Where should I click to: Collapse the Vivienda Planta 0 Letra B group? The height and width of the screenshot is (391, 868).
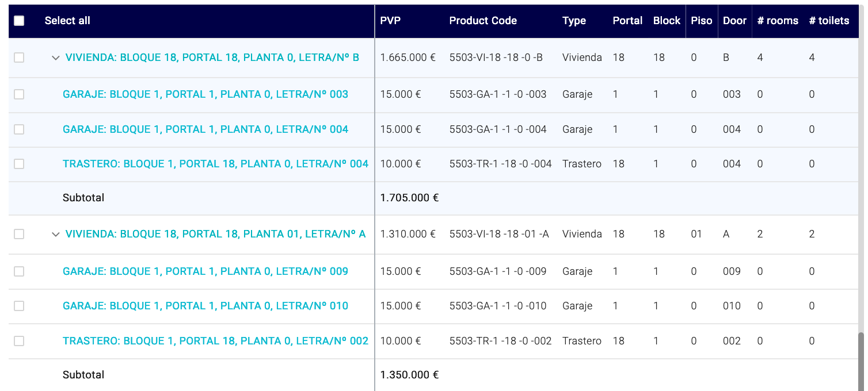[56, 58]
